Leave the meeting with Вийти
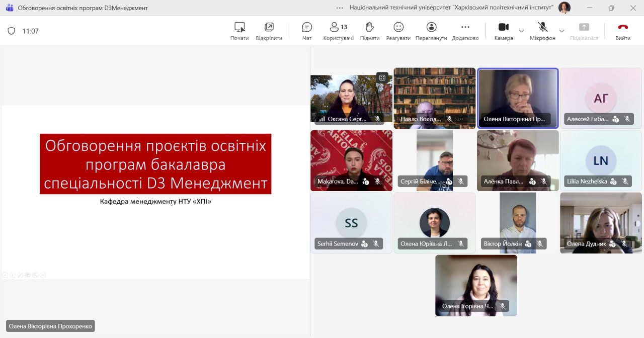This screenshot has height=338, width=644. pyautogui.click(x=623, y=31)
